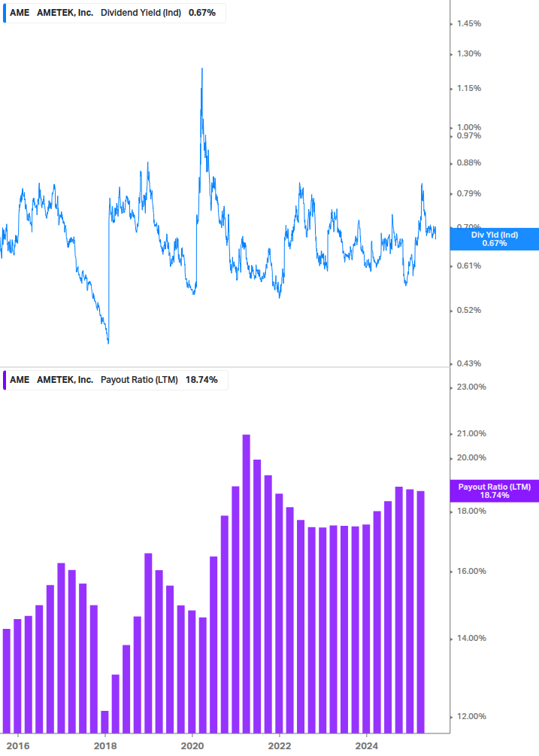Click the AME Payout Ratio legend label
539x756 pixels.
click(x=115, y=380)
